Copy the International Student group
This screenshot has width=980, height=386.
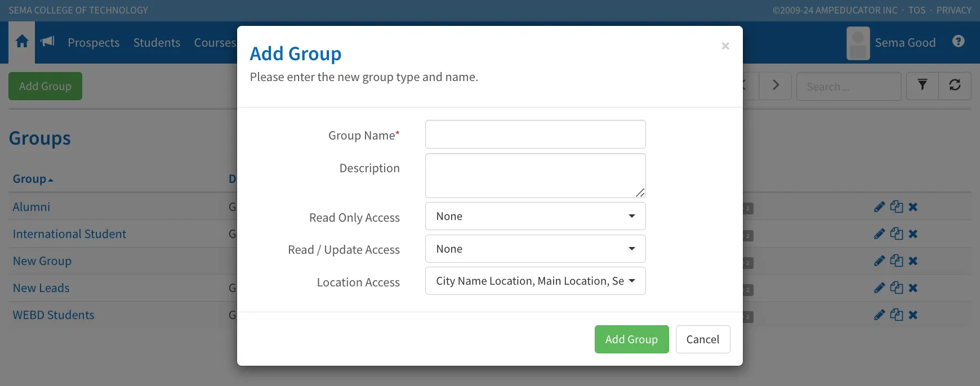896,234
